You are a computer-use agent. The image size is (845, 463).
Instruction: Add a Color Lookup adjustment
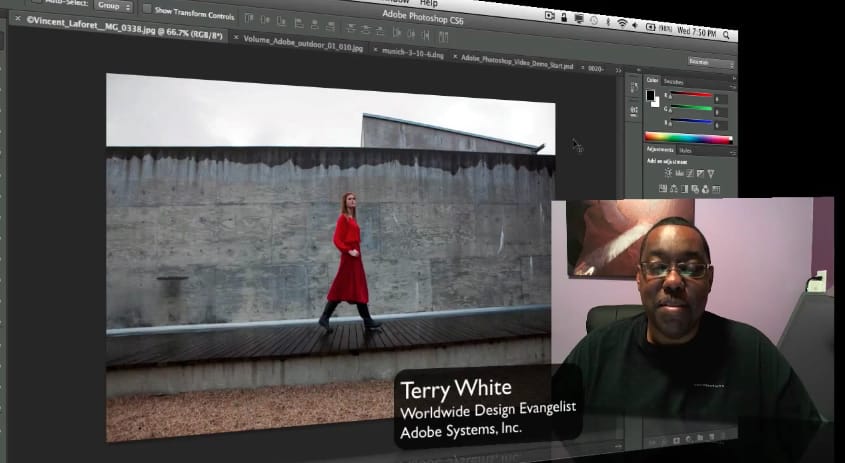coord(716,189)
